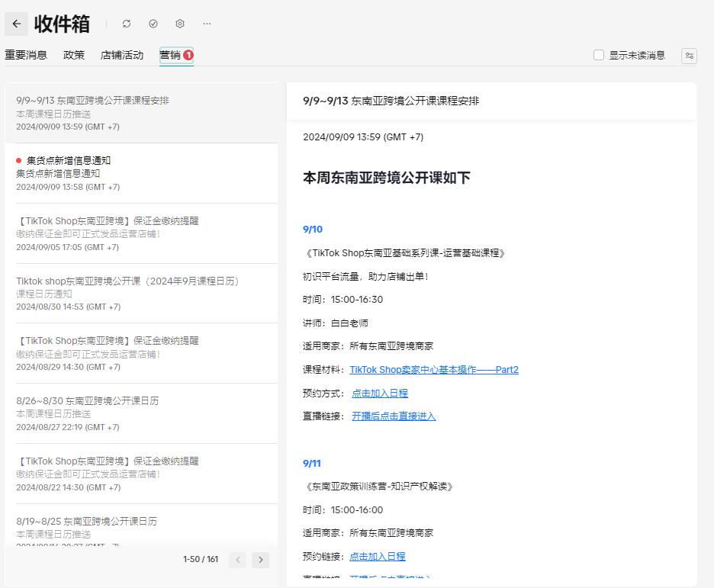714x588 pixels.
Task: Open the three-dot more options menu
Action: [207, 24]
